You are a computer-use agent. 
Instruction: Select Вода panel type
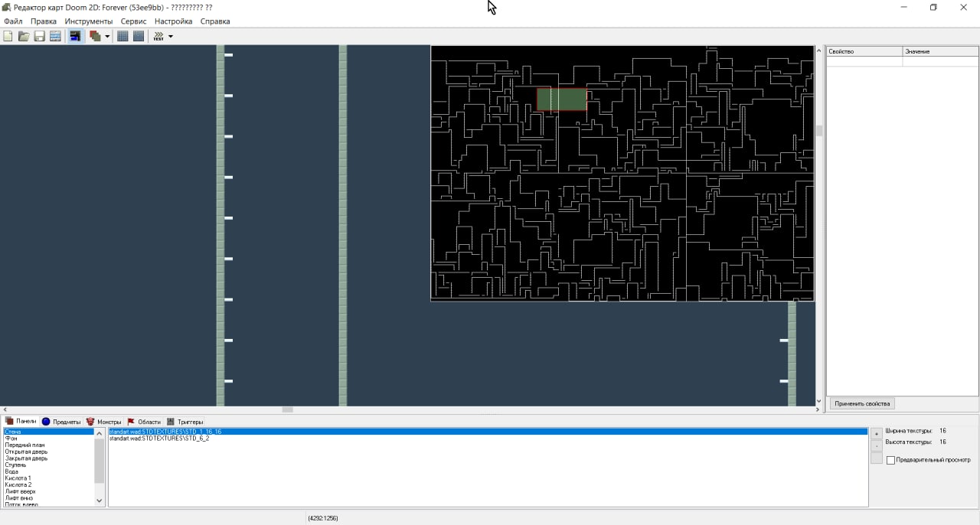(x=49, y=471)
